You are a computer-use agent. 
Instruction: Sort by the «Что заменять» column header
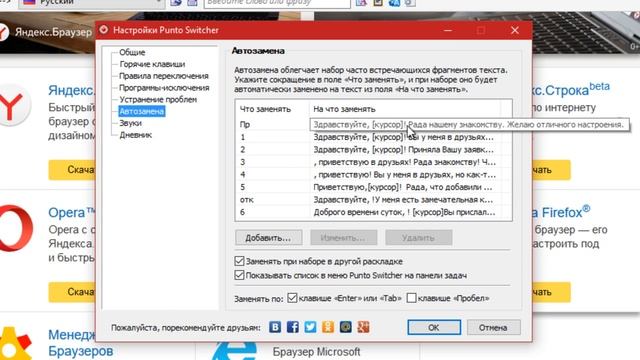272,109
